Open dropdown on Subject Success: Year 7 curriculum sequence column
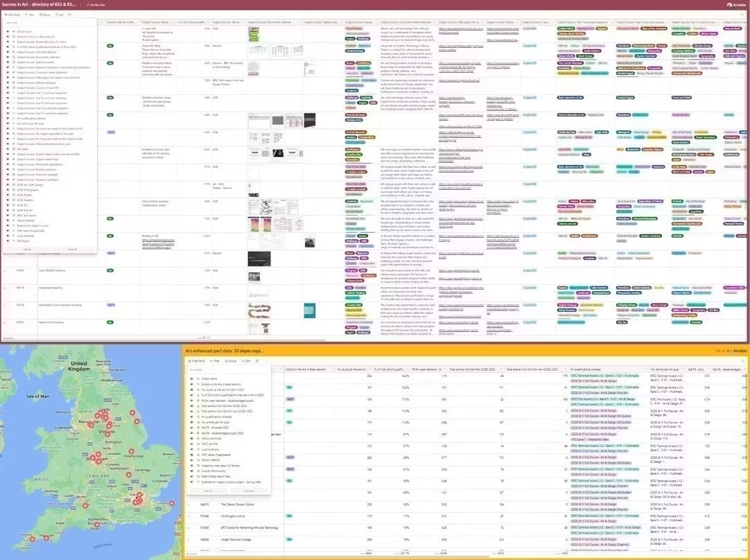750x560 pixels. [x=611, y=22]
